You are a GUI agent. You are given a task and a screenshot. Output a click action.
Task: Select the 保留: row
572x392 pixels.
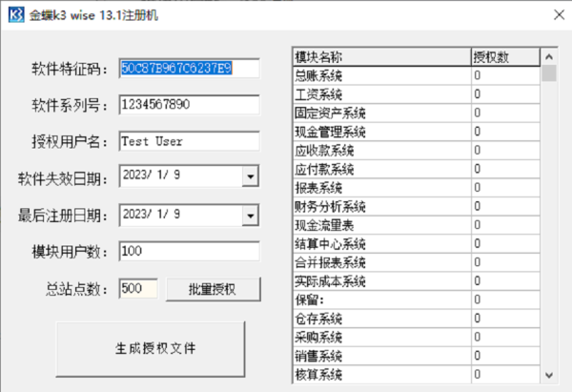417,300
